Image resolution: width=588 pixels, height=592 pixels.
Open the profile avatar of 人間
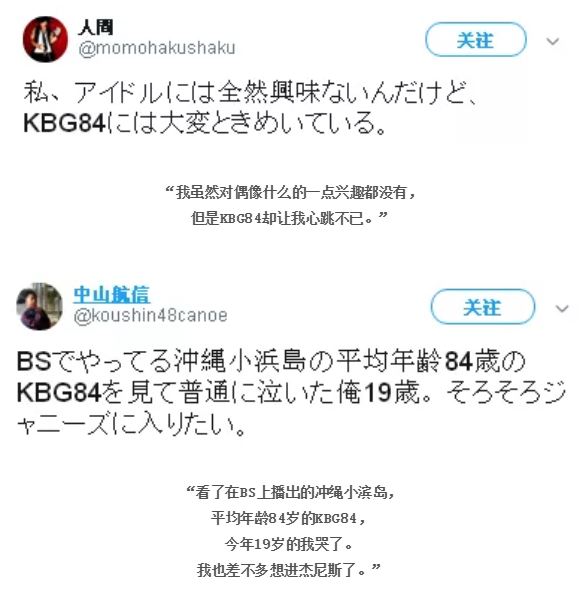pos(45,39)
